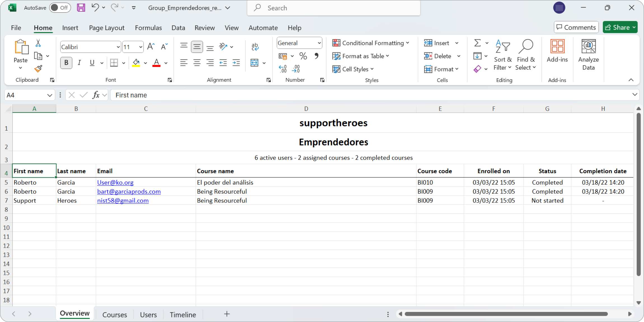Click the Increase Decimal icon
The image size is (644, 322).
click(283, 69)
